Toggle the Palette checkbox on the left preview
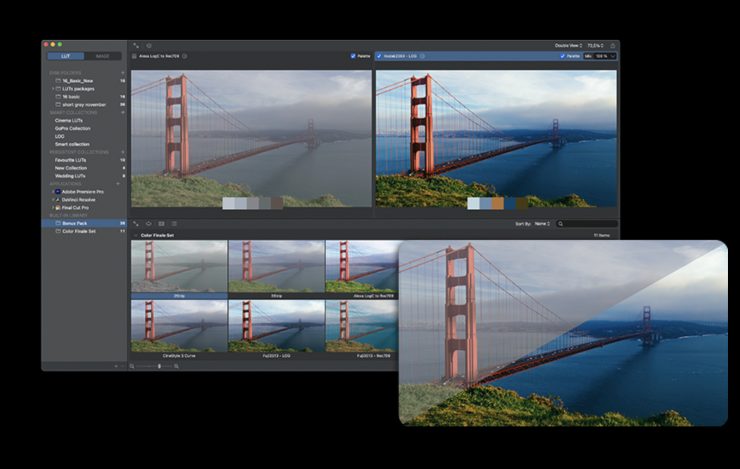The height and width of the screenshot is (469, 740). (353, 56)
